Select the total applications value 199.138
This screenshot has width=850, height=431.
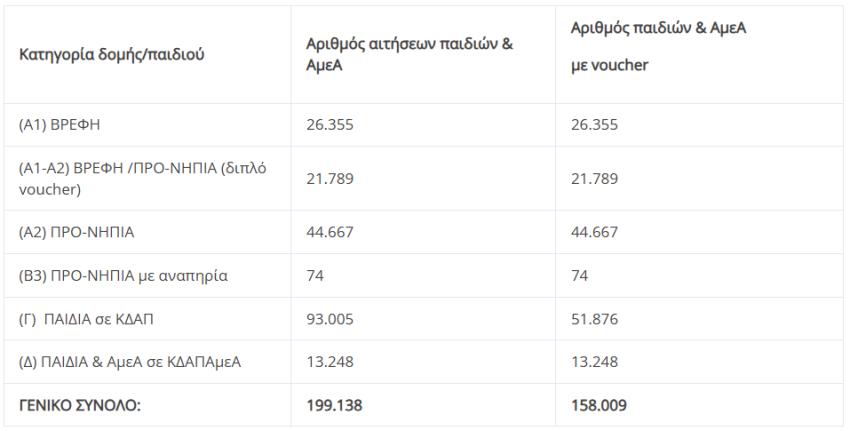pyautogui.click(x=334, y=405)
